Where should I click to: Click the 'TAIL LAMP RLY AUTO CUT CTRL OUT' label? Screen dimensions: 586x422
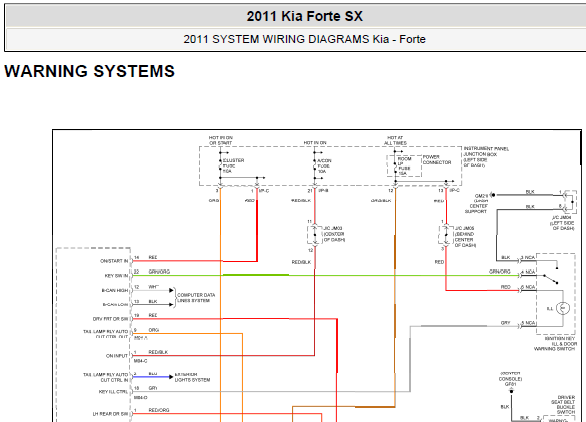click(x=105, y=334)
